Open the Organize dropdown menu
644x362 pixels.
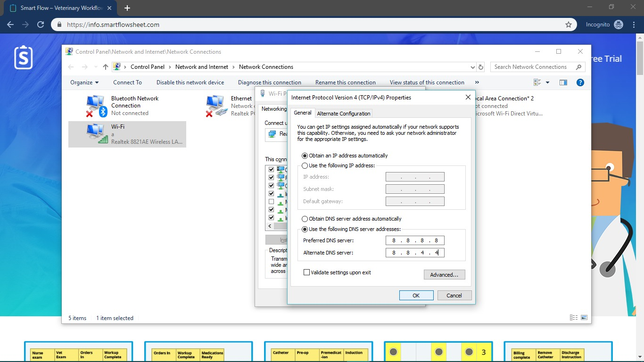coord(84,82)
